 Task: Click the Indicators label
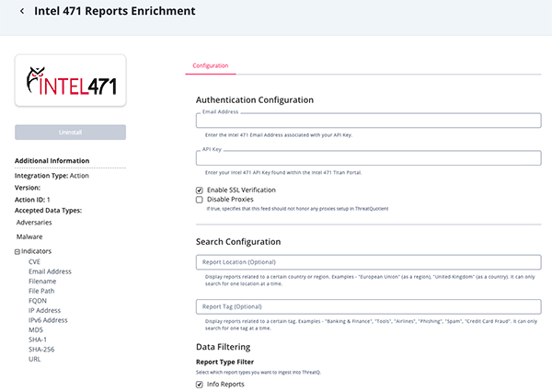click(x=36, y=251)
